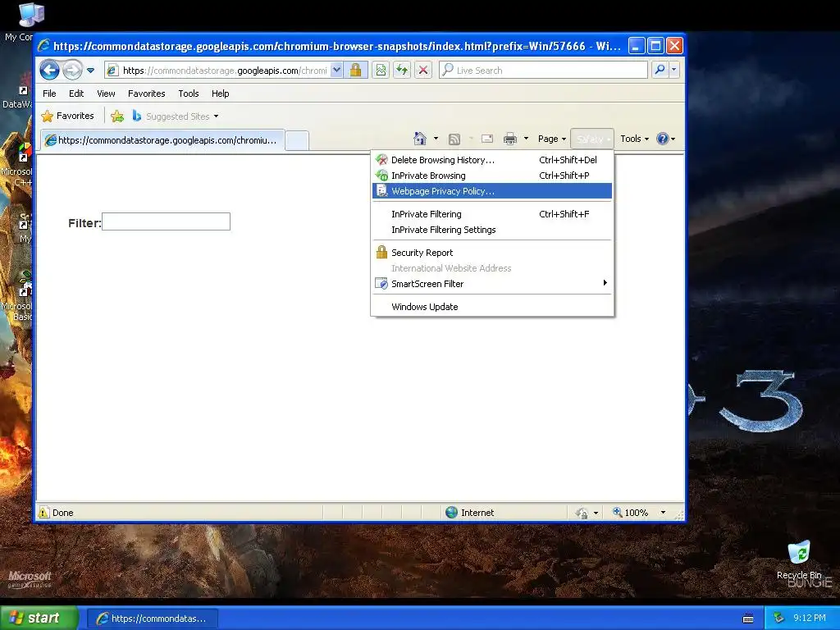Click the system tray icon beside clock

pos(778,619)
